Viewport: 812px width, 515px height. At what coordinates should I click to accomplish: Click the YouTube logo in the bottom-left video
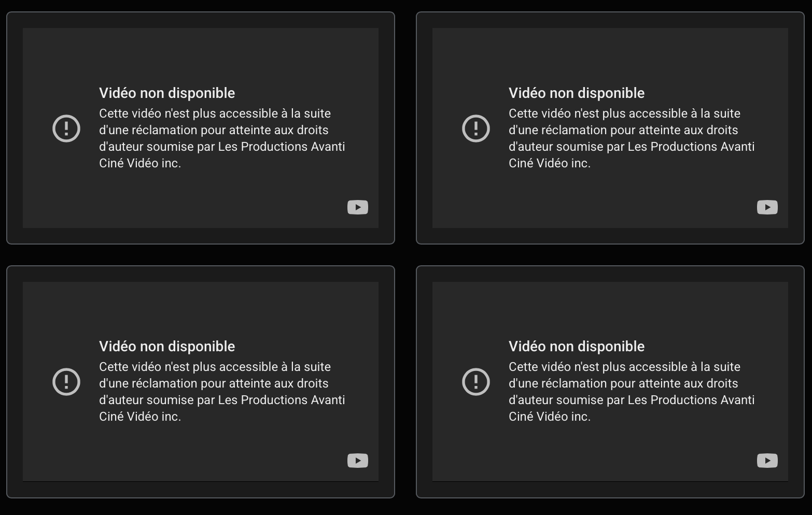[x=358, y=461]
